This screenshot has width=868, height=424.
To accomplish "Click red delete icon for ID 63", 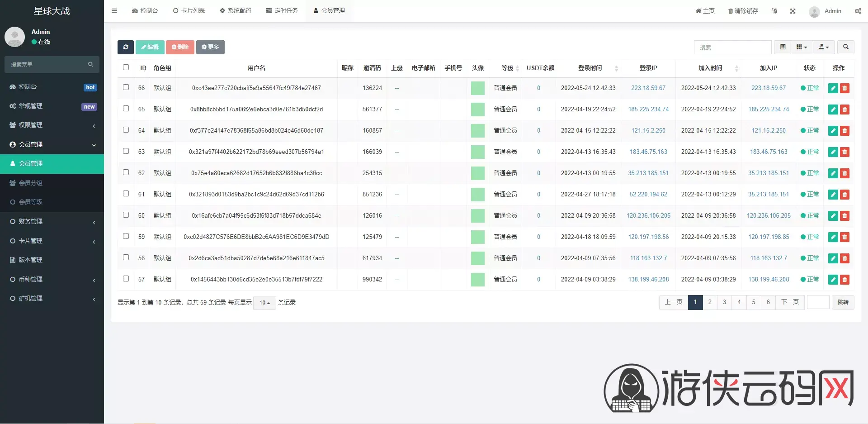I will pyautogui.click(x=844, y=152).
